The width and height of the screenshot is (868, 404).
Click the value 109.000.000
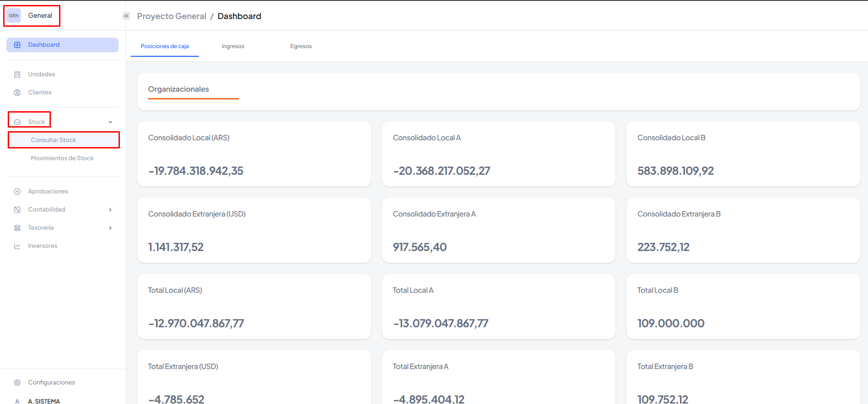point(671,324)
